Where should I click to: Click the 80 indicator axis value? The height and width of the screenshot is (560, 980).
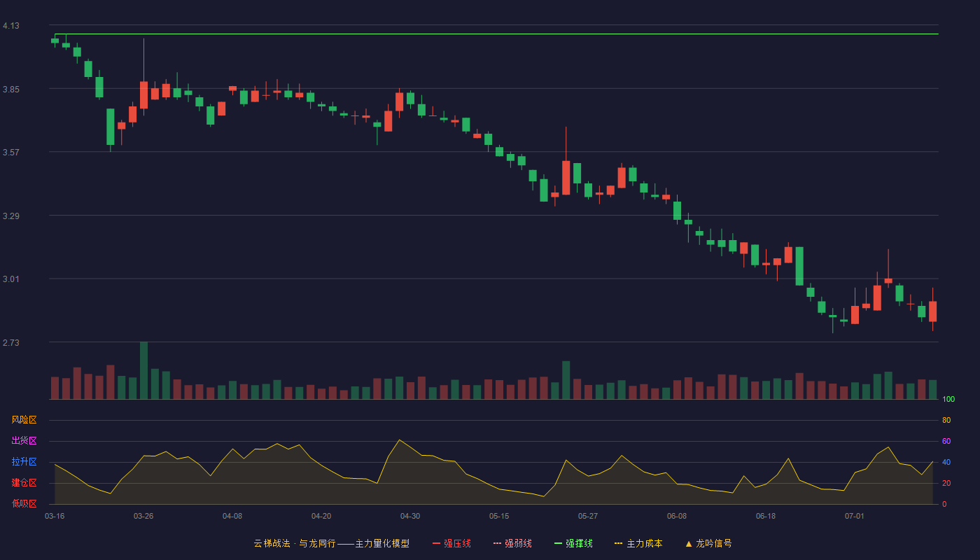click(x=946, y=420)
